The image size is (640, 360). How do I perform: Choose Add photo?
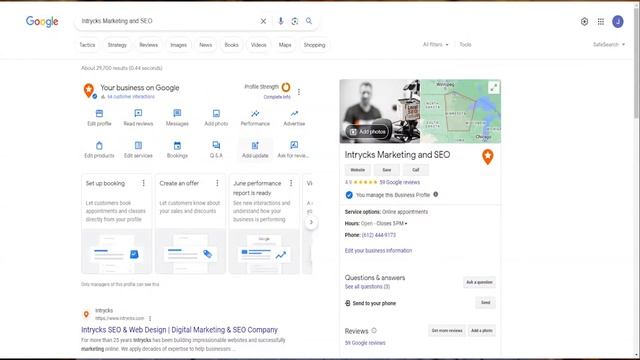[216, 118]
